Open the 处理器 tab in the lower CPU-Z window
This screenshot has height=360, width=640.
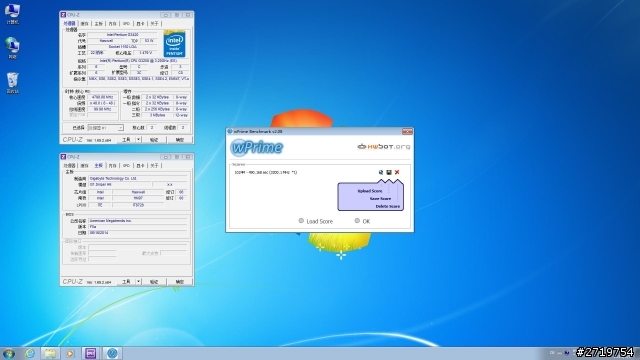click(69, 166)
